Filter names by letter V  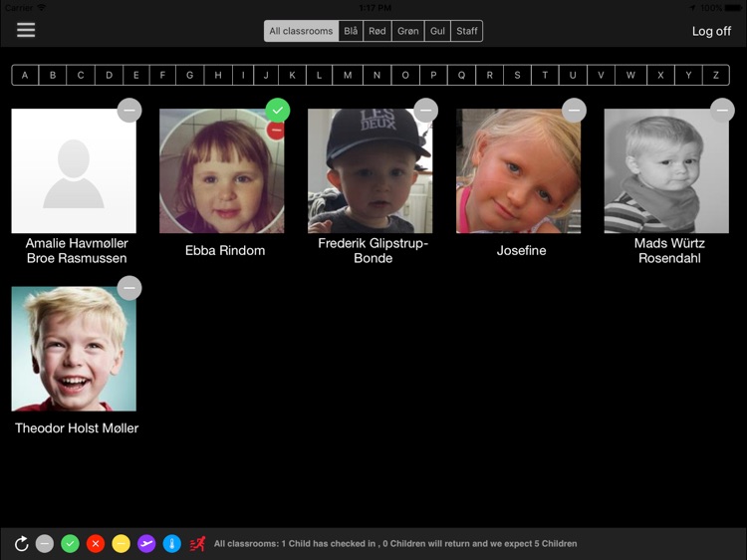[601, 76]
